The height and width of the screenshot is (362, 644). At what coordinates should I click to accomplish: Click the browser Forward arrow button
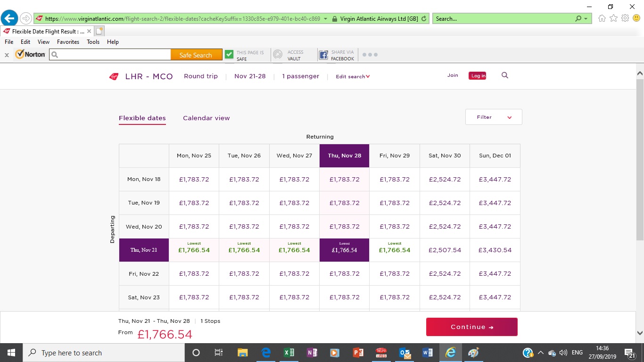[x=25, y=19]
